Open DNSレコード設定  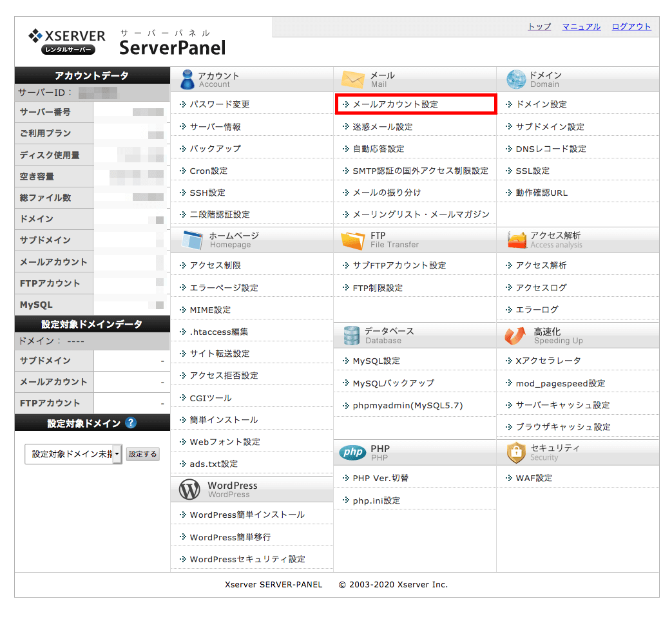pos(551,149)
